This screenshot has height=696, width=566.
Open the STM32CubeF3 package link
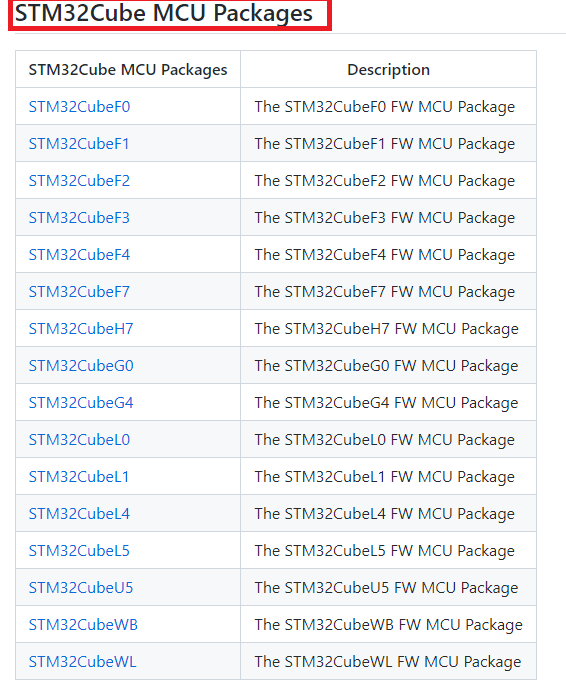coord(79,218)
